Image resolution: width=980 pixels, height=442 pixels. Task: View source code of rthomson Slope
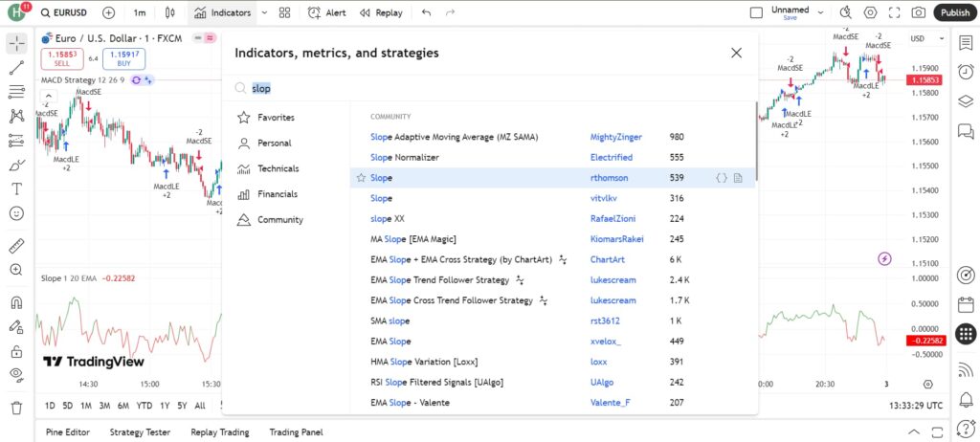(x=722, y=178)
